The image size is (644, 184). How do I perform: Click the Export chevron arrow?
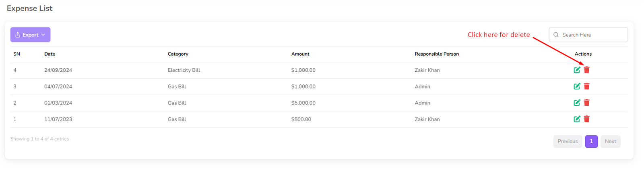(43, 35)
